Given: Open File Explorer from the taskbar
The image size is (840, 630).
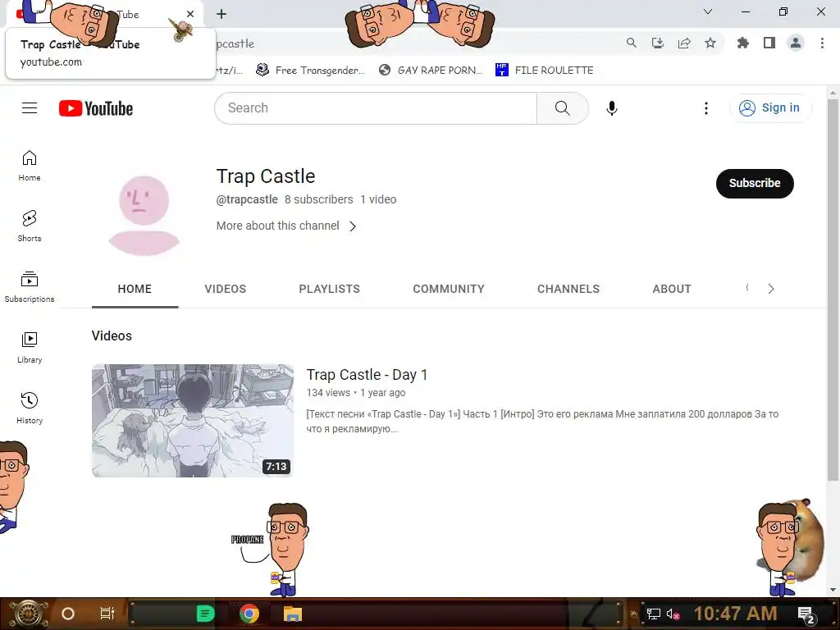Looking at the screenshot, I should [293, 614].
